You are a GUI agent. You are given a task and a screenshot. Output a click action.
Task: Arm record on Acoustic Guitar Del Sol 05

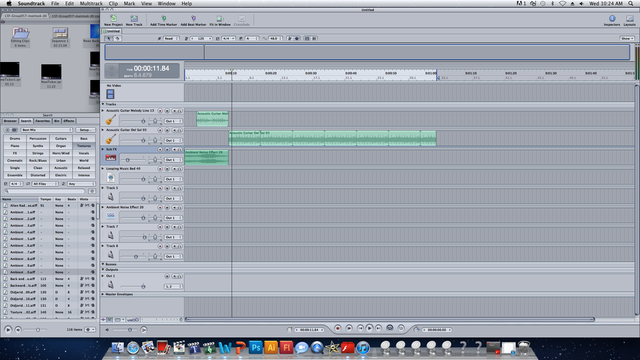click(160, 130)
